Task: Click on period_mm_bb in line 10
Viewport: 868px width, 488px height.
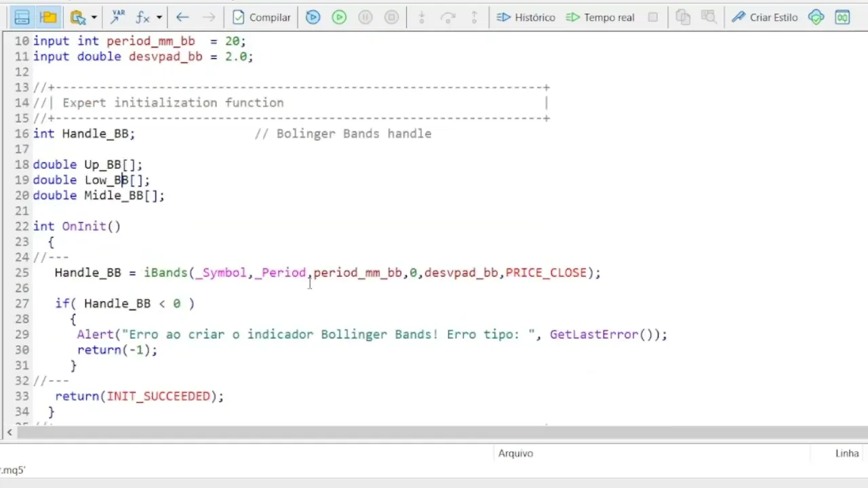Action: (151, 41)
